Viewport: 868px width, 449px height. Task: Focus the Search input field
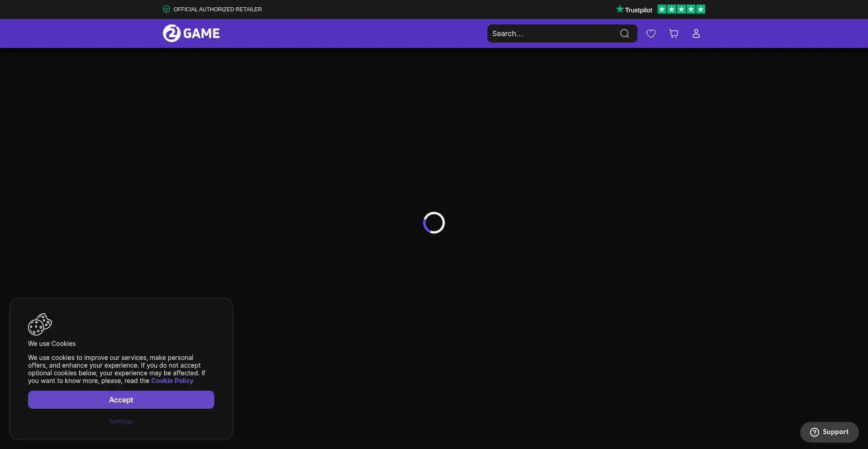[x=554, y=33]
